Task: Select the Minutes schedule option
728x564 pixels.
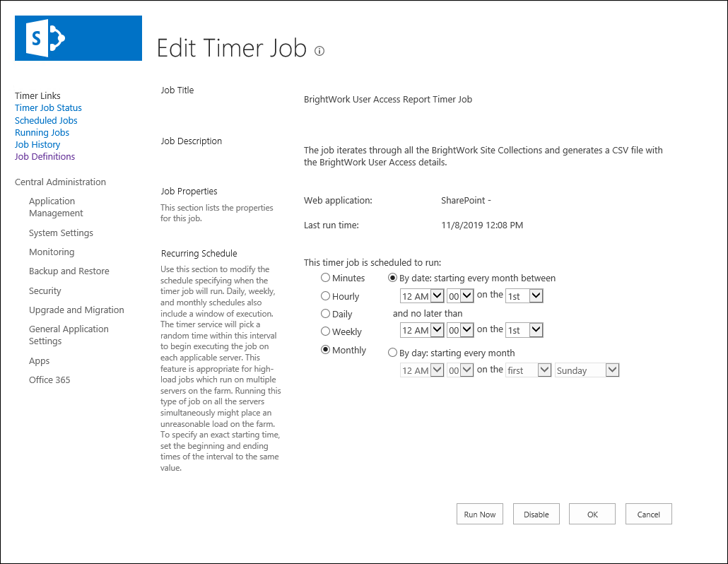Action: (325, 278)
